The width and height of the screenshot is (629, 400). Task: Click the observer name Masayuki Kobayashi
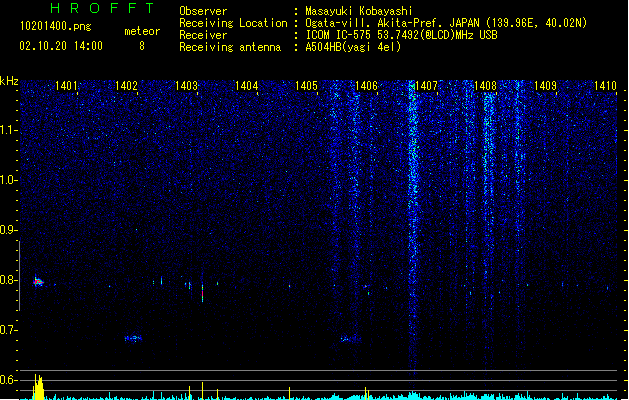[359, 11]
